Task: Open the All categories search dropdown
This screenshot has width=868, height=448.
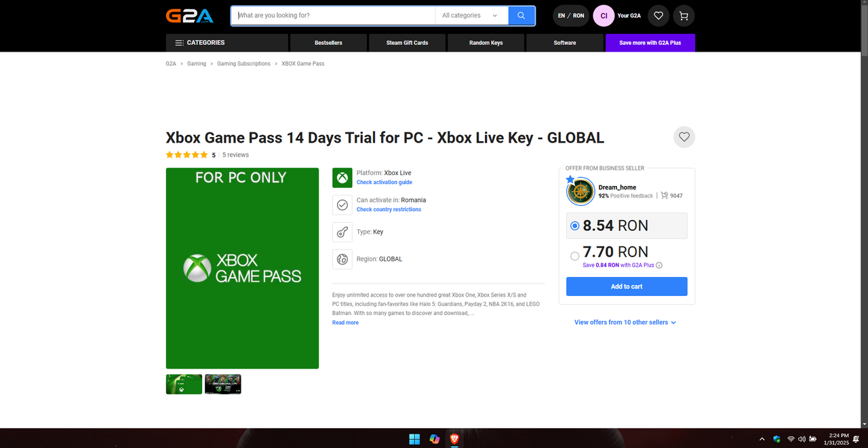Action: [471, 16]
